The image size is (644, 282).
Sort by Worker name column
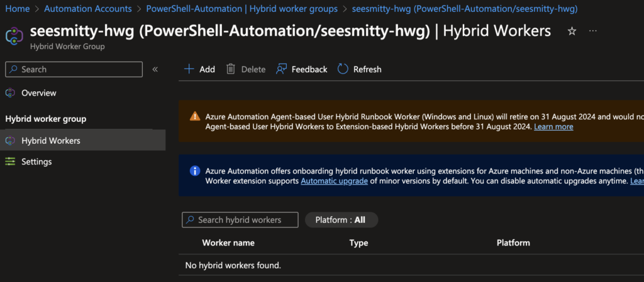click(x=228, y=242)
